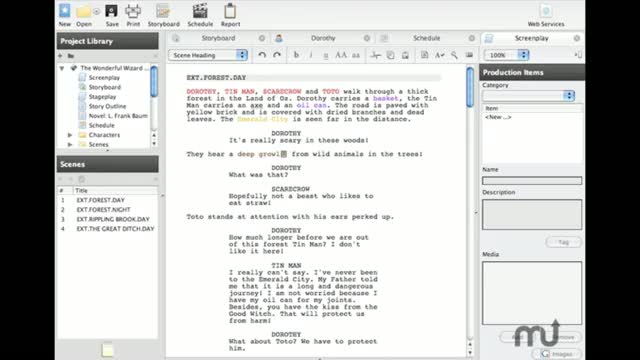This screenshot has height=360, width=640.
Task: Switch to the Schedule tab
Action: pos(426,38)
